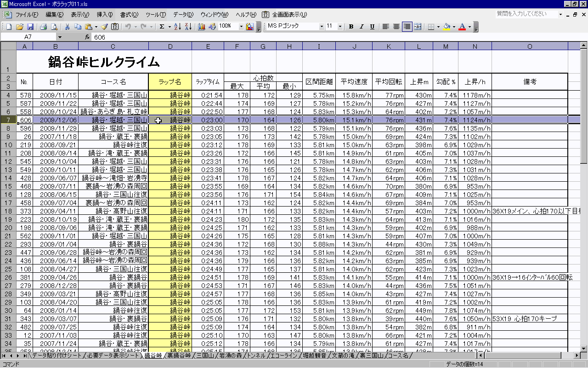Viewport: 588px width, 368px height.
Task: Open the font size 11 dropdown
Action: point(340,27)
